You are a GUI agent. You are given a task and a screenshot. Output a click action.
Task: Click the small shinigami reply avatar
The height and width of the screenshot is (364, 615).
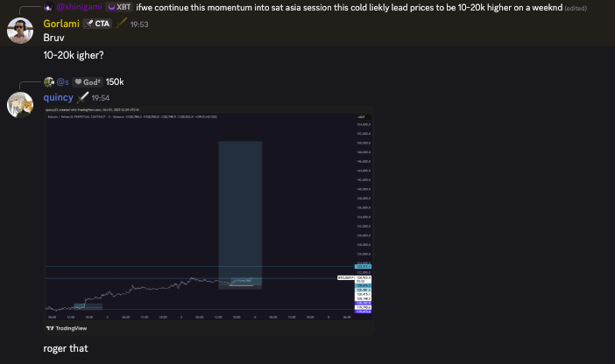[x=49, y=7]
